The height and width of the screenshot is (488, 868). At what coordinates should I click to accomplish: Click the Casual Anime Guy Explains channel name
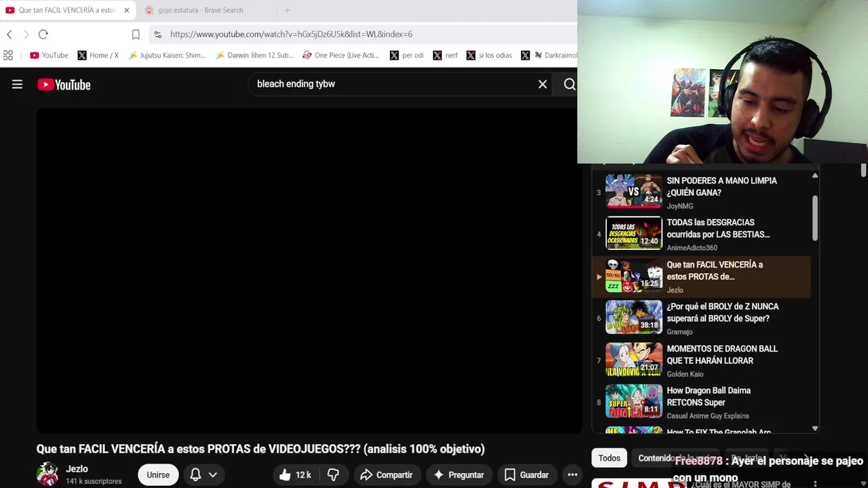708,416
